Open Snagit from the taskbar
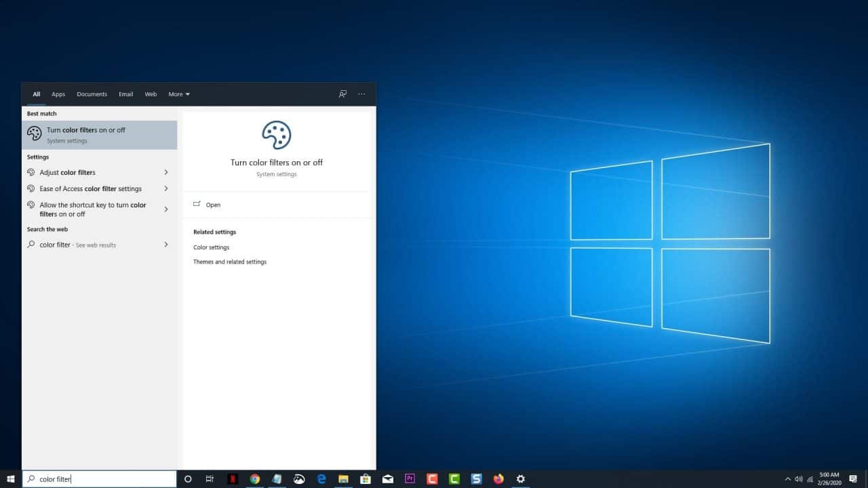This screenshot has height=488, width=868. pyautogui.click(x=476, y=479)
